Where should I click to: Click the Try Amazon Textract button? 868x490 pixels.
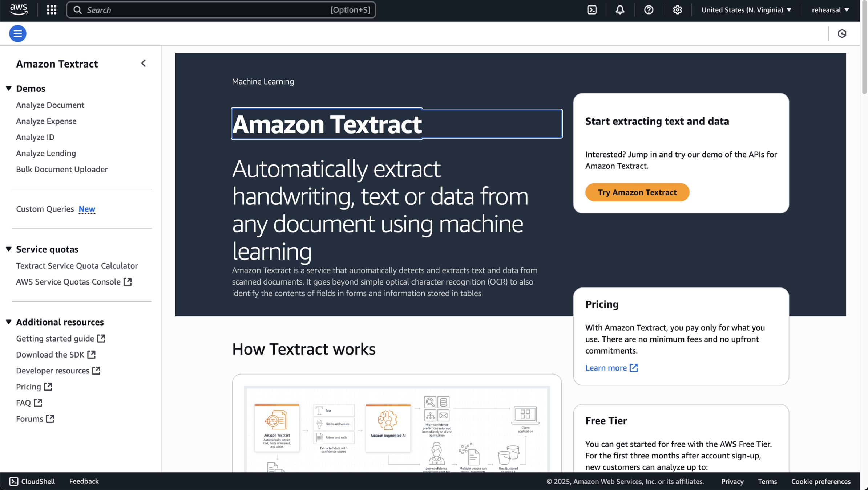(x=637, y=192)
